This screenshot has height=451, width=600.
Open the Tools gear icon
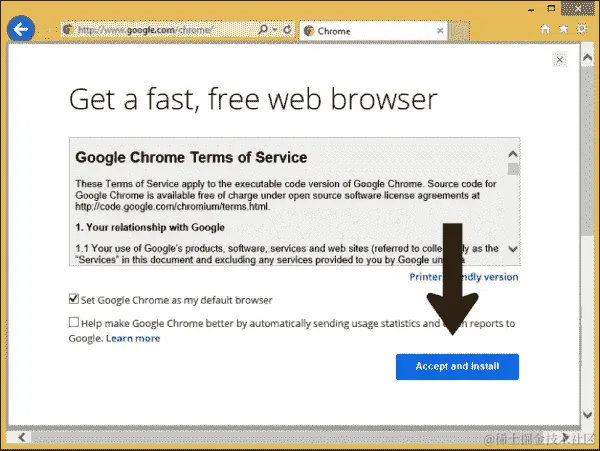(x=582, y=29)
